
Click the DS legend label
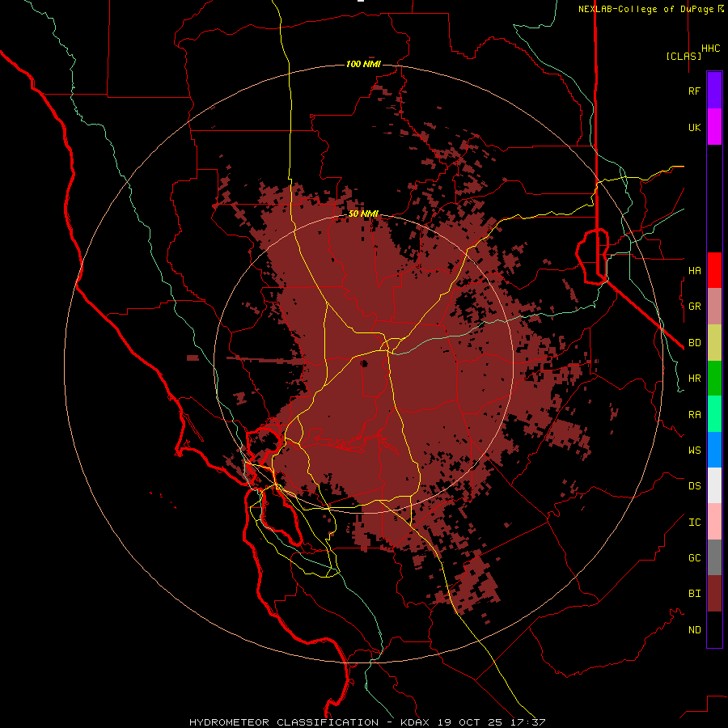pyautogui.click(x=694, y=486)
